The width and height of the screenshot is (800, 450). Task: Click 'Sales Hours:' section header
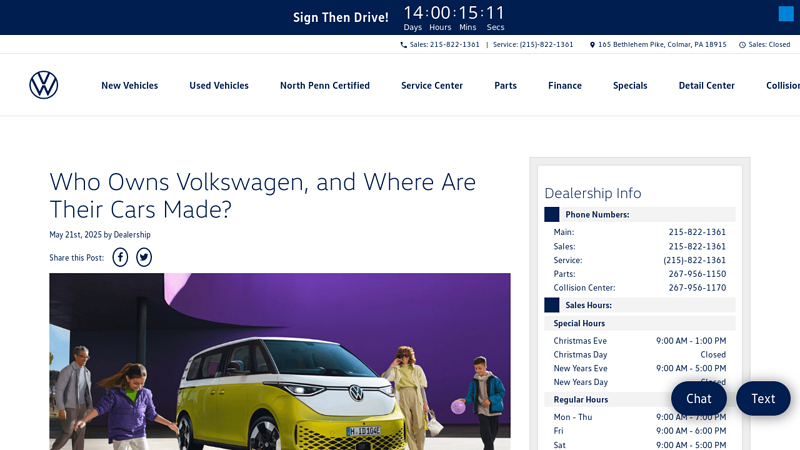point(640,305)
